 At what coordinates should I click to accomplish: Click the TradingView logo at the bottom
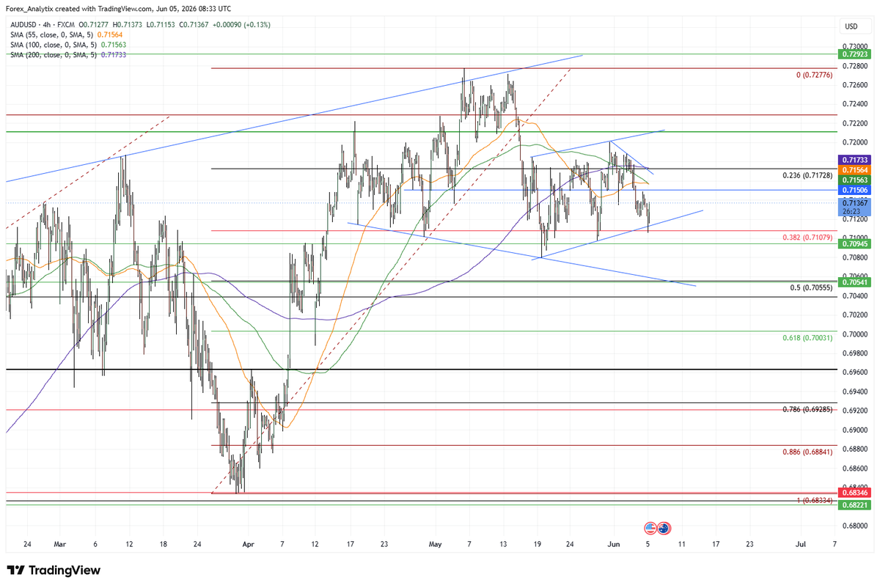click(53, 570)
